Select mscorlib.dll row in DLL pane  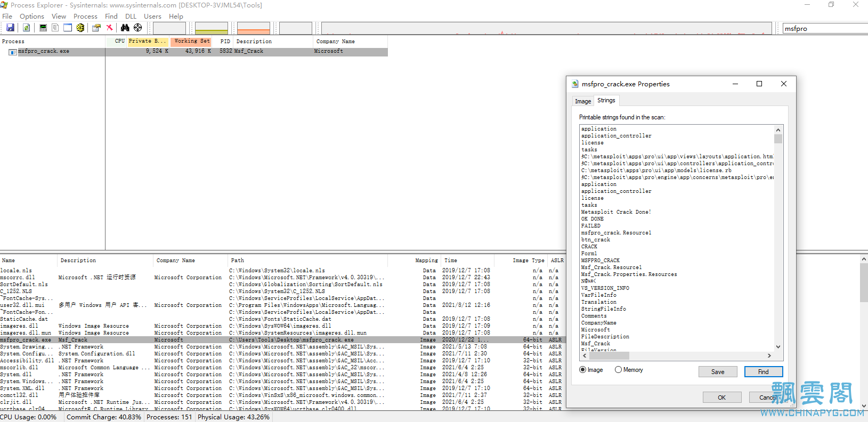(282, 368)
